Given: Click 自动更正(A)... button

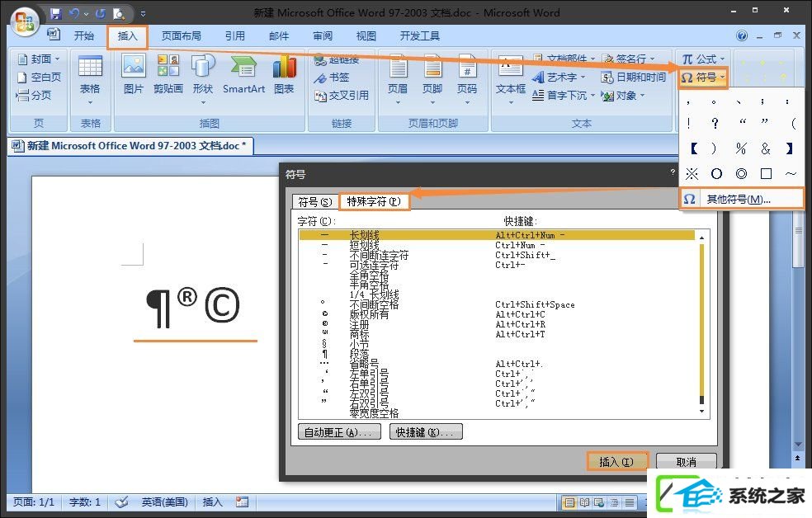Looking at the screenshot, I should [339, 431].
